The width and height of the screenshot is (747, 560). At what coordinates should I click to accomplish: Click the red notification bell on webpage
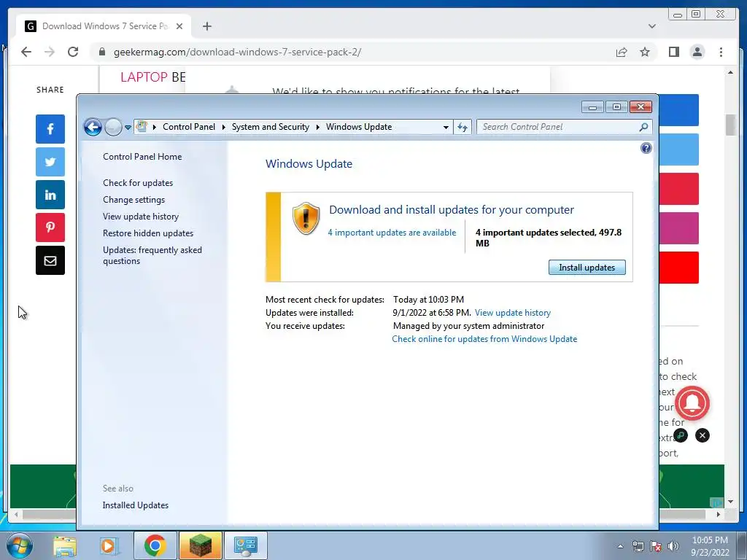click(x=692, y=403)
